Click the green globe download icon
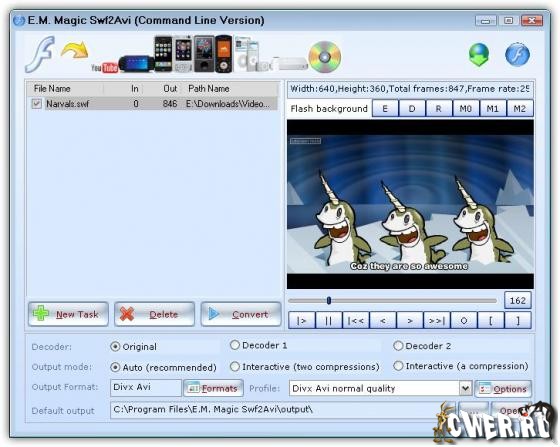560x447 pixels. click(479, 55)
